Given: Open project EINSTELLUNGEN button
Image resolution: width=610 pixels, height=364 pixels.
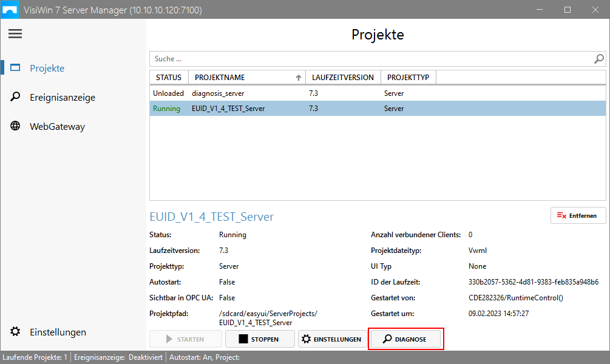Looking at the screenshot, I should coord(332,339).
